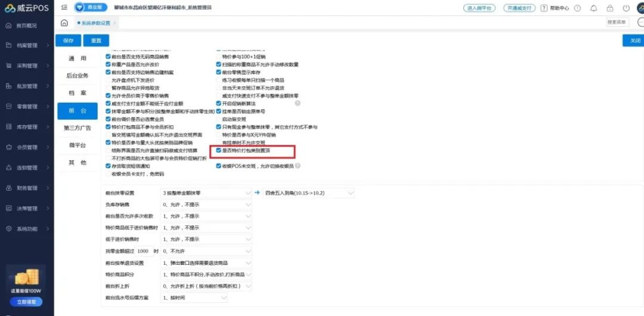This screenshot has width=644, height=316.
Task: Enable 收银会员卡支付，免密码 checkbox
Action: pos(108,174)
